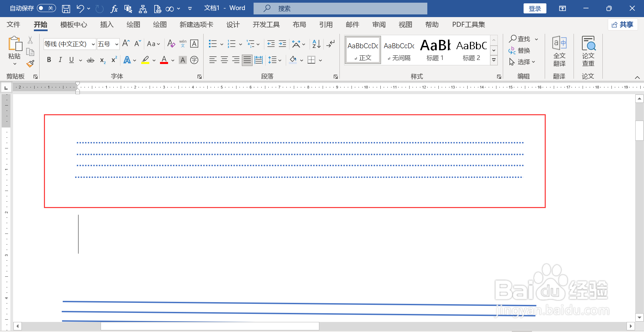This screenshot has height=332, width=644.
Task: Click the Copy icon in clipboard group
Action: point(30,52)
